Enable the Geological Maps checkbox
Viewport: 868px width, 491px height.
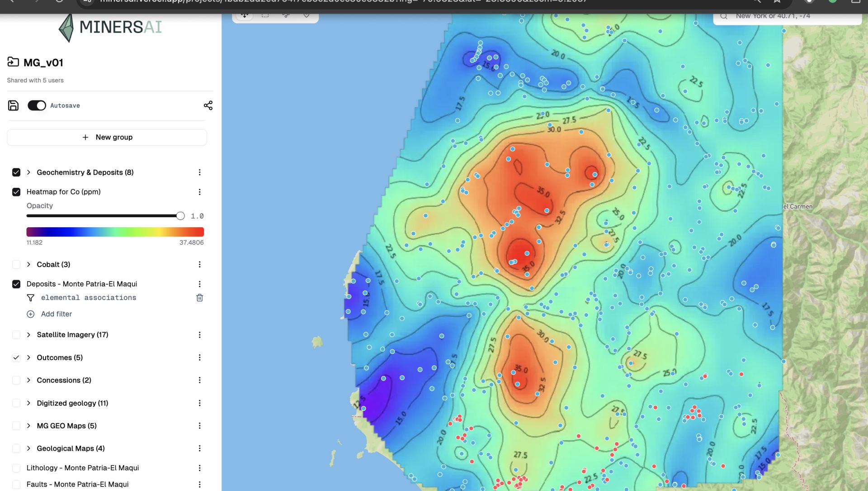pyautogui.click(x=16, y=448)
